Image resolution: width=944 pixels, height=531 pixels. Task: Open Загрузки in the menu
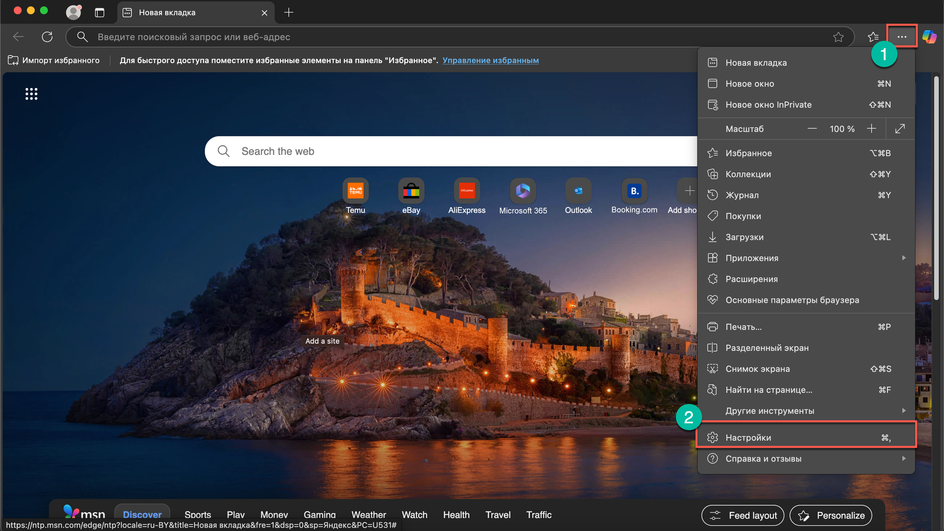(x=806, y=237)
